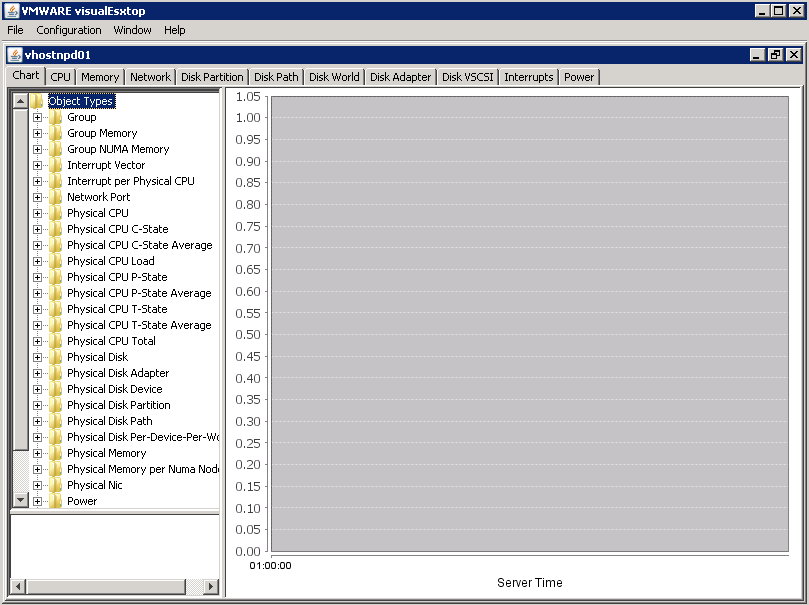Click the folder icon beside Group Memory

(56, 133)
